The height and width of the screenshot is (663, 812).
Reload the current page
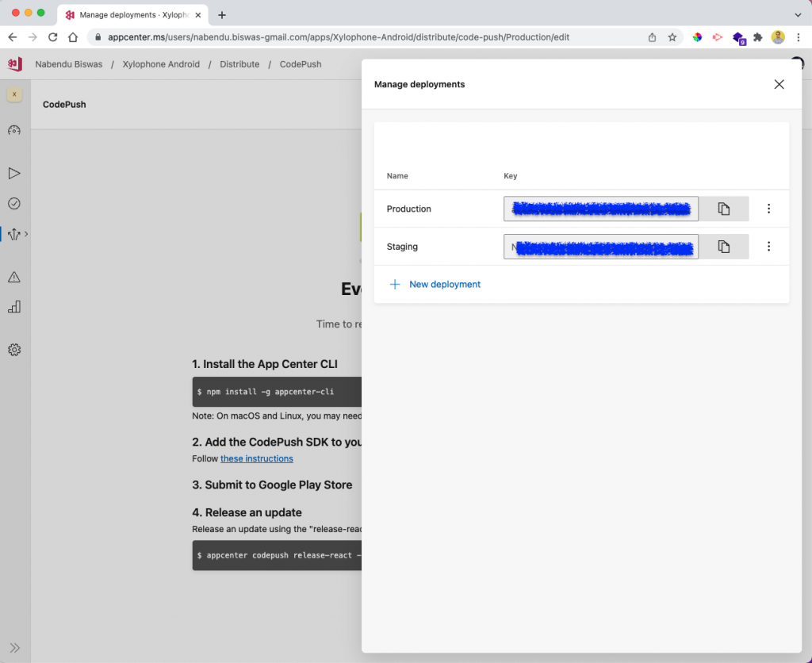(x=53, y=37)
